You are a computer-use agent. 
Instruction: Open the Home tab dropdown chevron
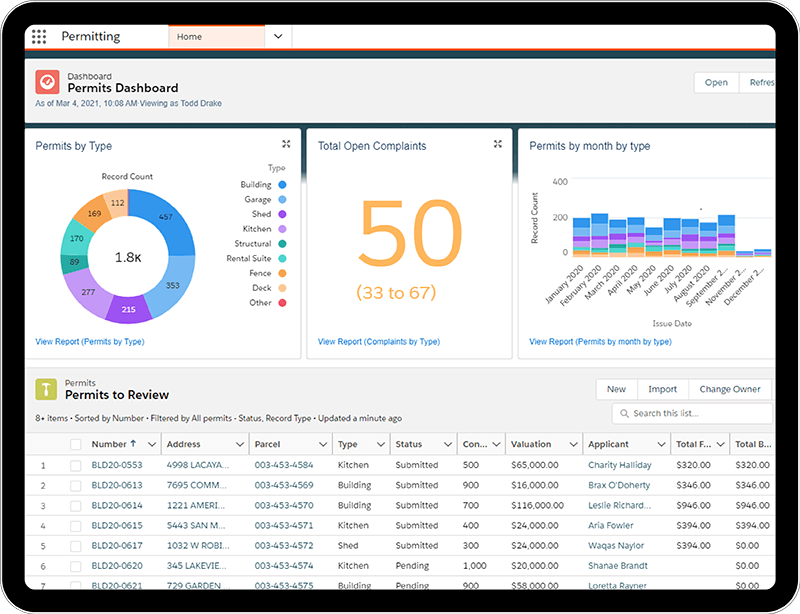(277, 34)
